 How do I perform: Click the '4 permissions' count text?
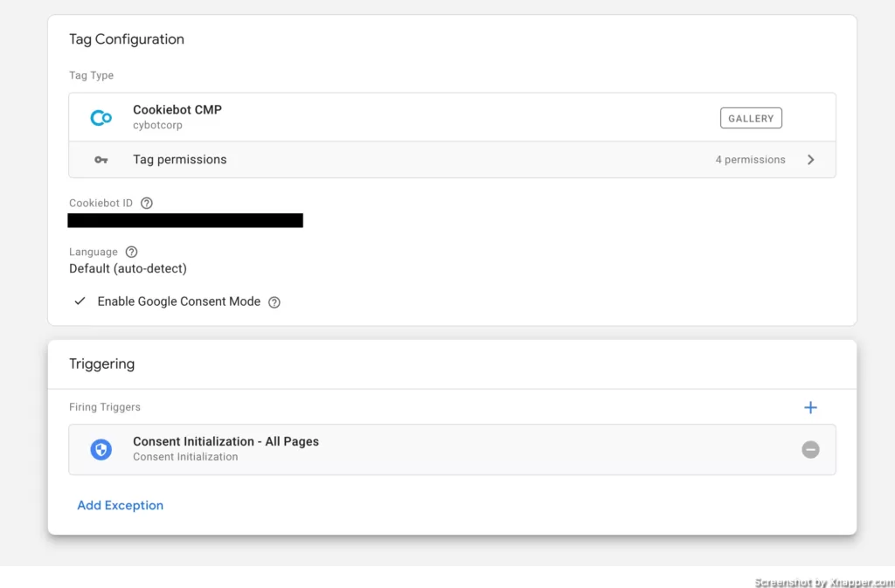(x=751, y=160)
